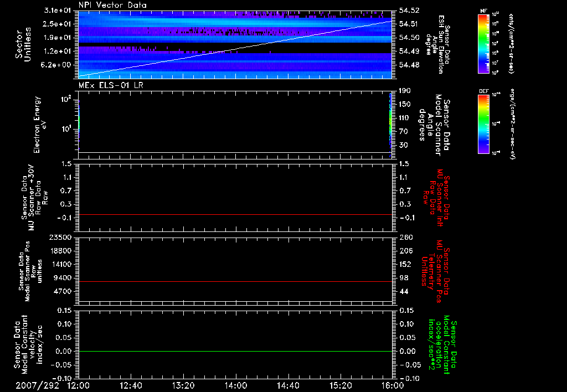Click the 23500 scanner position tick

(60, 237)
